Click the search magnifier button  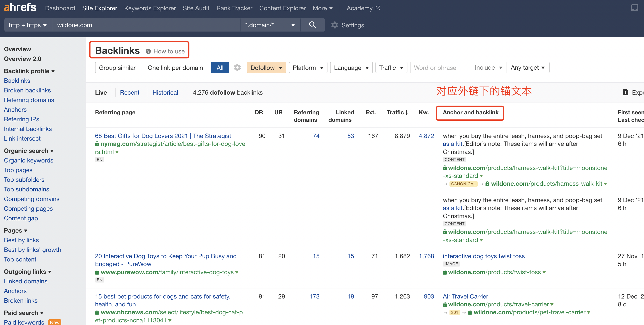[313, 25]
